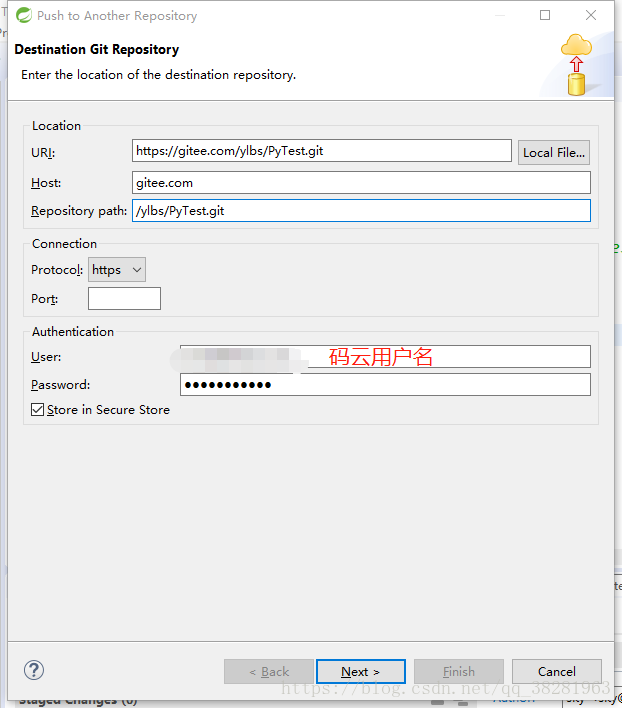622x708 pixels.
Task: Click the disabled Finish button
Action: click(459, 671)
